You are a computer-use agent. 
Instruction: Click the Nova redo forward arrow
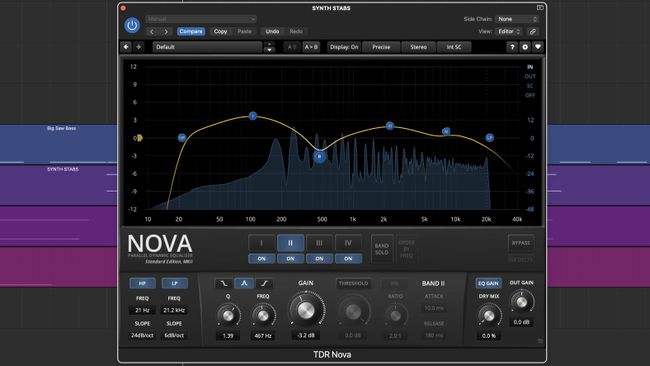point(138,47)
